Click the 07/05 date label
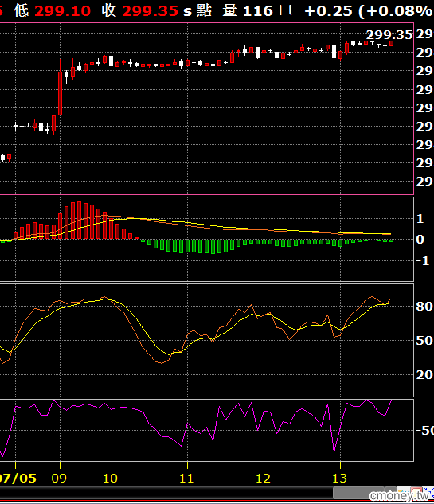 coord(18,479)
